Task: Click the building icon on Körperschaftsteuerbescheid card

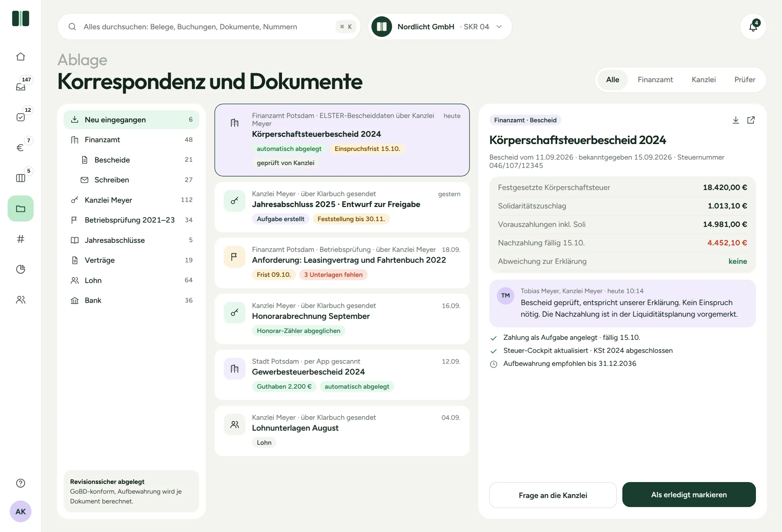Action: tap(235, 123)
